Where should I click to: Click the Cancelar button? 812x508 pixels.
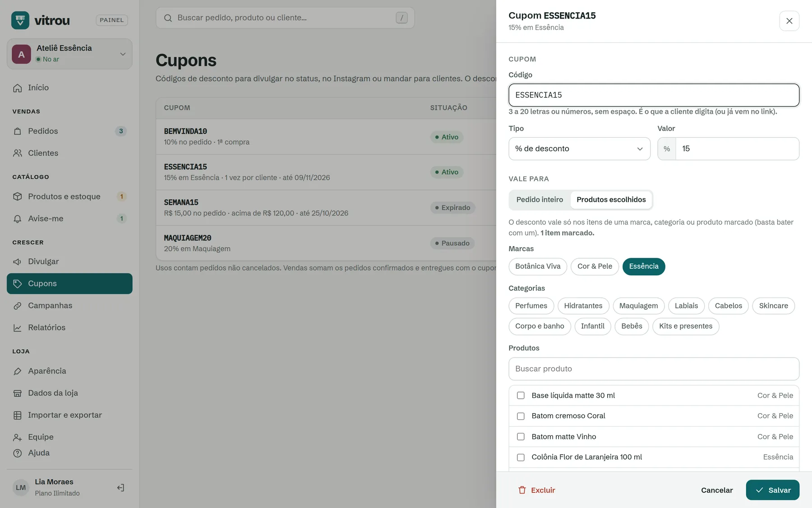pyautogui.click(x=717, y=490)
